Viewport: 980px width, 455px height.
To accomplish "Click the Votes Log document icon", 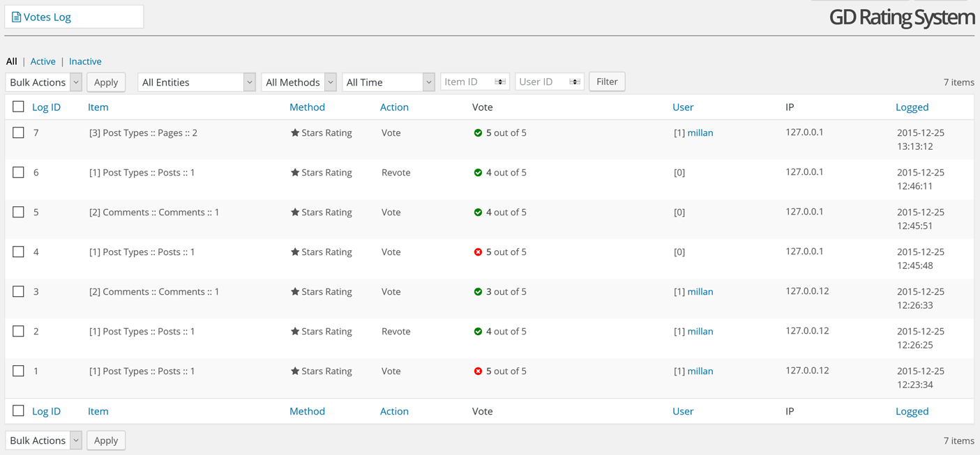I will [16, 17].
